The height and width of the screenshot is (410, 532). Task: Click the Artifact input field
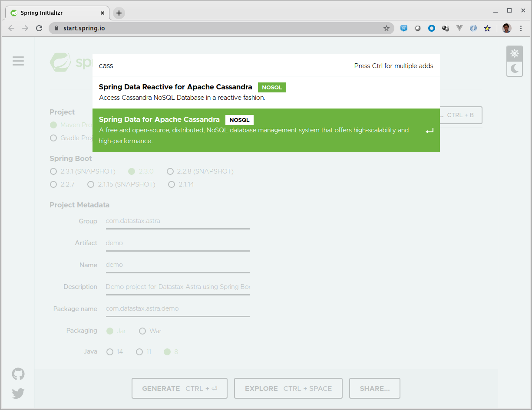pos(178,243)
